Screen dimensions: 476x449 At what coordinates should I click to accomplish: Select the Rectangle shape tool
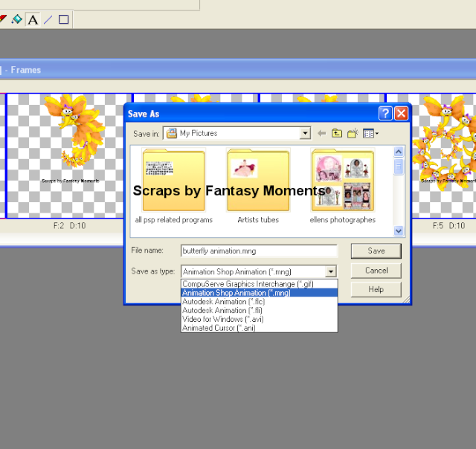click(63, 20)
